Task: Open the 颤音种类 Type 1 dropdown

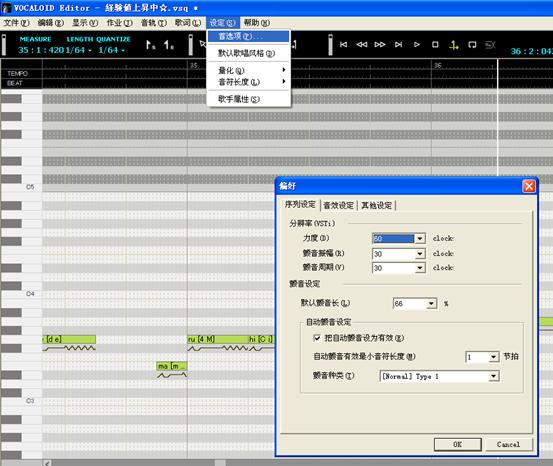Action: (x=494, y=376)
